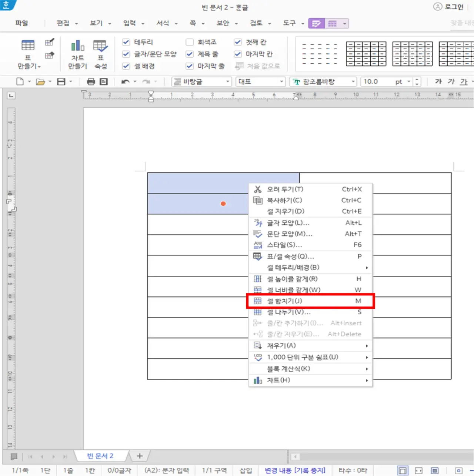The width and height of the screenshot is (474, 476).
Task: Open the 대표 language dropdown
Action: coord(261,81)
